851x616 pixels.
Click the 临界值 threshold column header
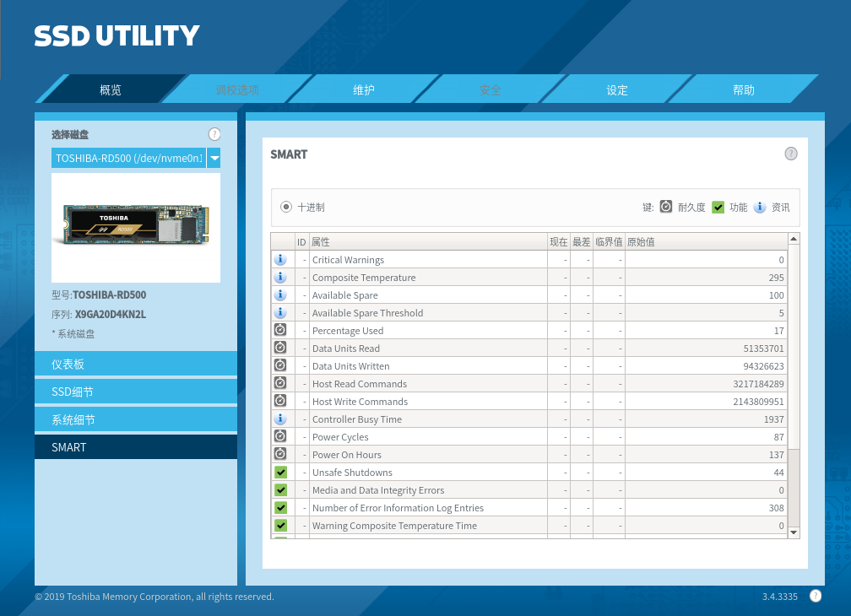point(609,242)
